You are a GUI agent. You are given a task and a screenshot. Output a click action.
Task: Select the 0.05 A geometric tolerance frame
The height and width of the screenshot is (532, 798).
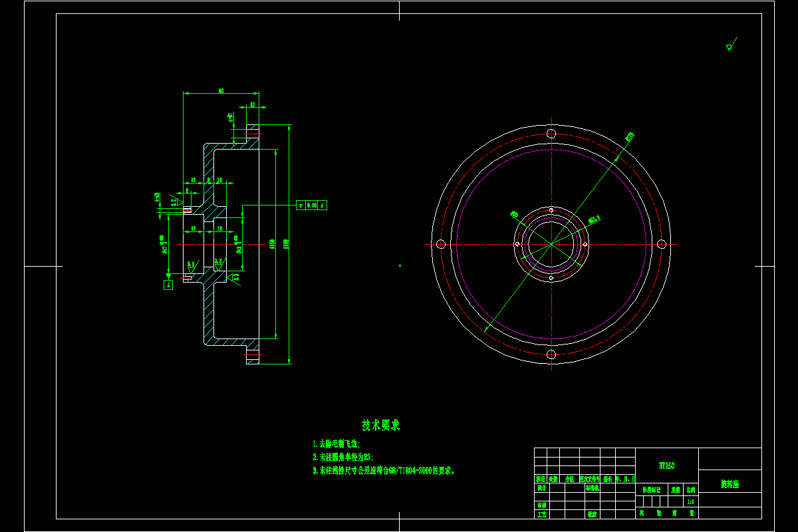311,205
